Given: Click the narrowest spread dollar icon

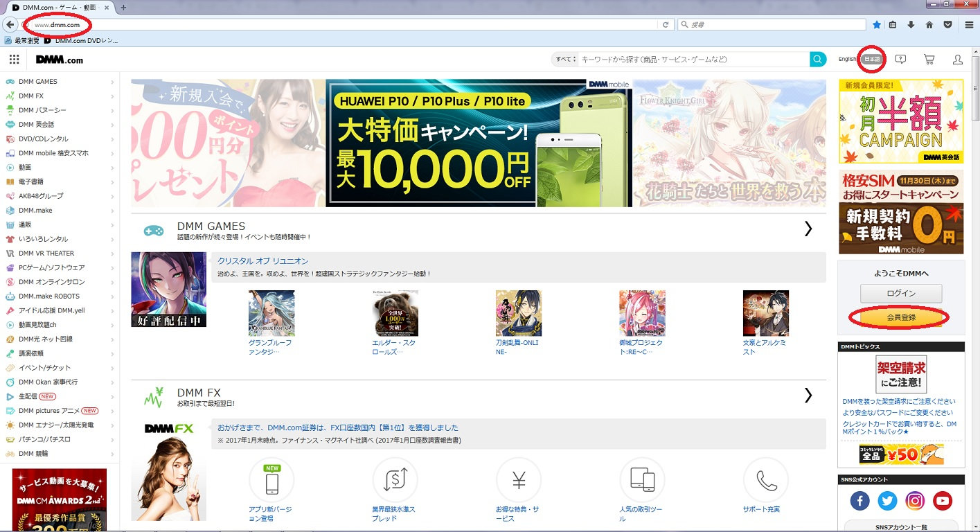Looking at the screenshot, I should [x=395, y=480].
